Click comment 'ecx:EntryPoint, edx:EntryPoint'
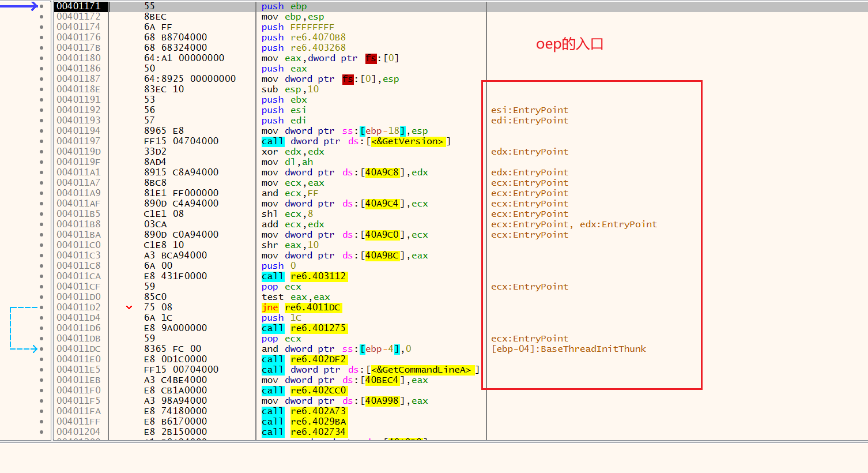This screenshot has height=473, width=868. point(573,224)
